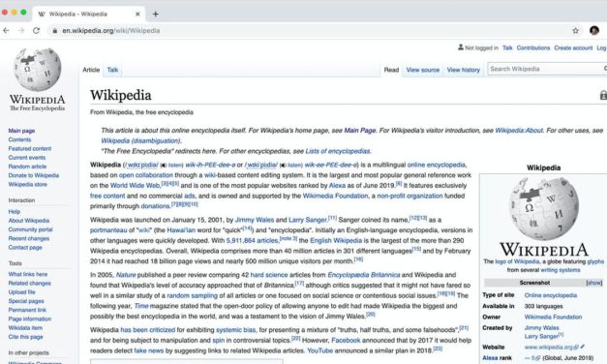This screenshot has height=364, width=607.
Task: Open Recent changes link
Action: 29,238
